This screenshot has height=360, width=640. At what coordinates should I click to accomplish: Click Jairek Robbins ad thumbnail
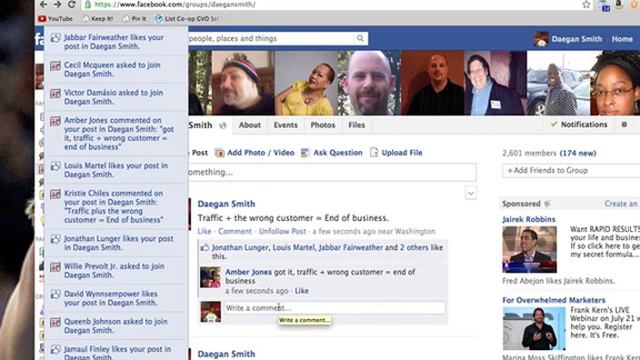pyautogui.click(x=529, y=249)
